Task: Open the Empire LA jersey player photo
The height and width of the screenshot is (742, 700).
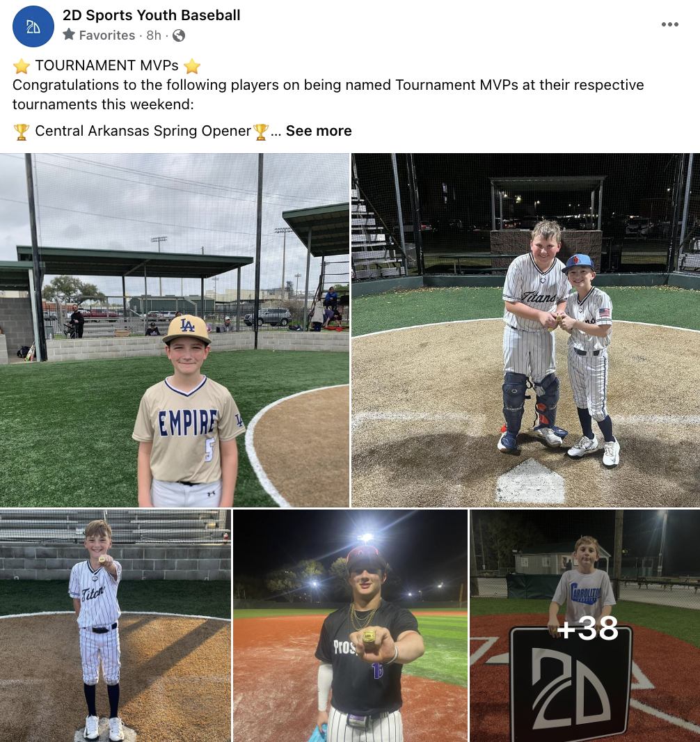Action: (x=175, y=330)
